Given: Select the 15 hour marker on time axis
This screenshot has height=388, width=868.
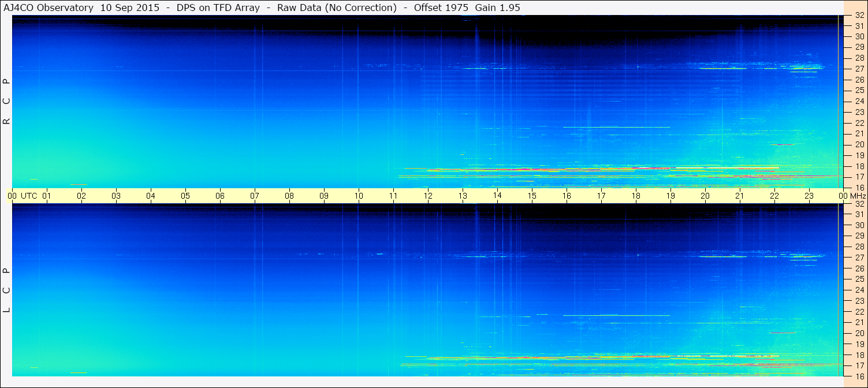Looking at the screenshot, I should tap(532, 196).
